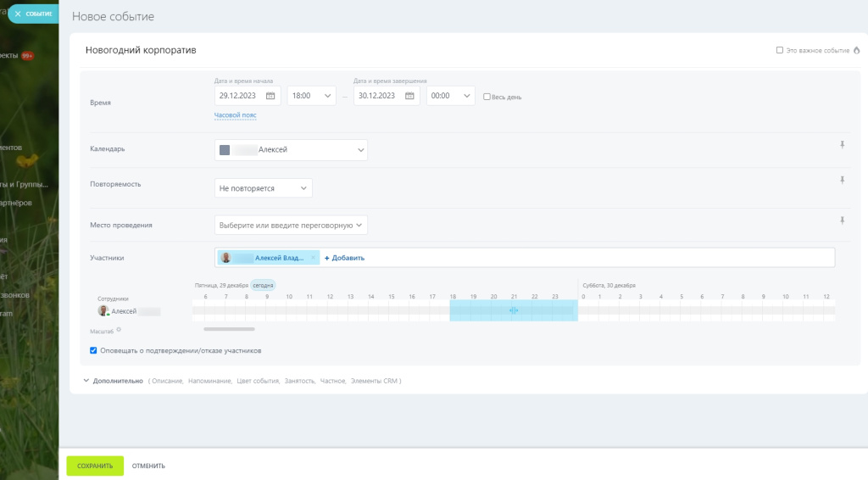The image size is (868, 480).
Task: Click the flame icon by important event
Action: 856,51
